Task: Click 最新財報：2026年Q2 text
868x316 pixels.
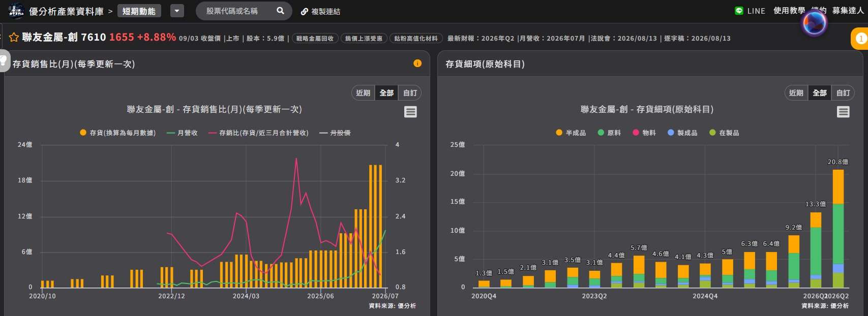Action: pos(481,38)
